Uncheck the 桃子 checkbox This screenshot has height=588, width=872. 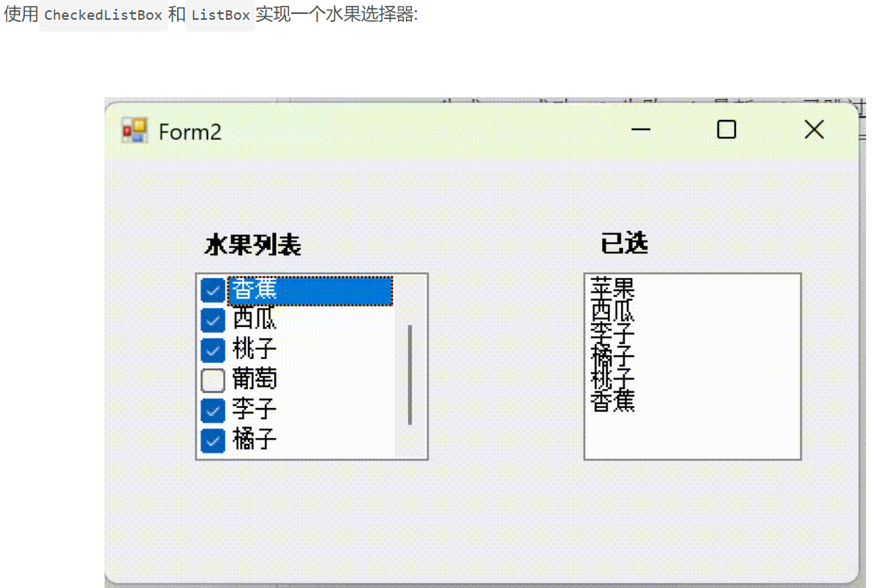[212, 350]
